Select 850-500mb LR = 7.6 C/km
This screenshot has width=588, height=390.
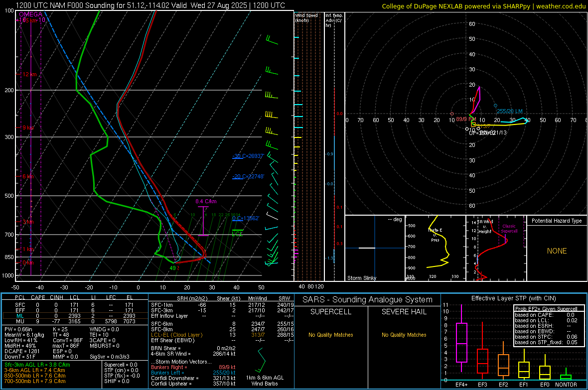coord(35,376)
